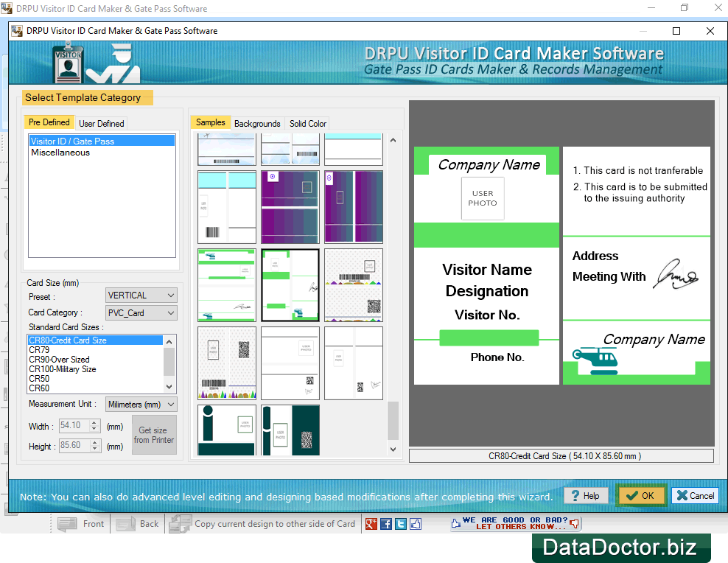Choose the selected green helicopter vertical template
The image size is (728, 563).
(x=290, y=285)
